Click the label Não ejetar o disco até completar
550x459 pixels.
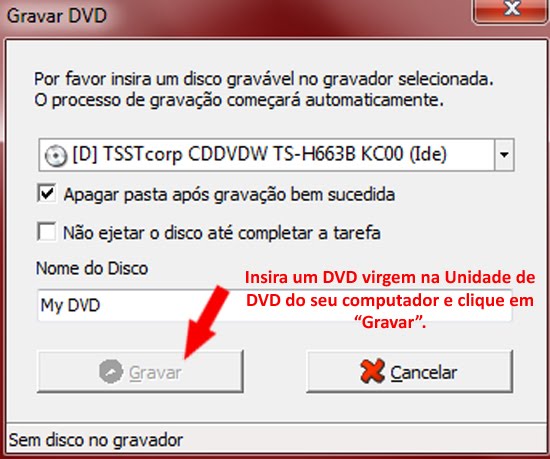click(x=222, y=233)
